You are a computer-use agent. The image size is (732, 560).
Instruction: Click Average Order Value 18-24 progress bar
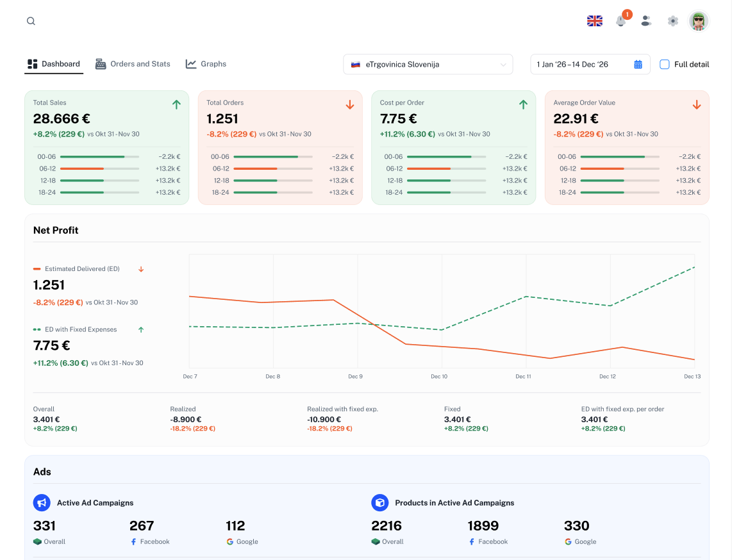(x=620, y=192)
